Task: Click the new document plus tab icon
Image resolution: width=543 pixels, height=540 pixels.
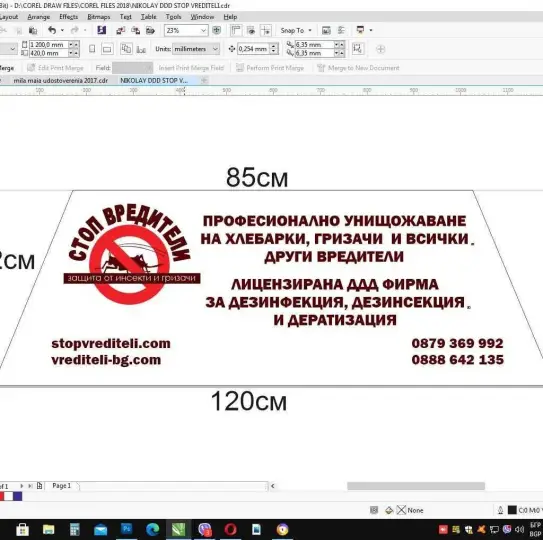Action: tap(204, 80)
